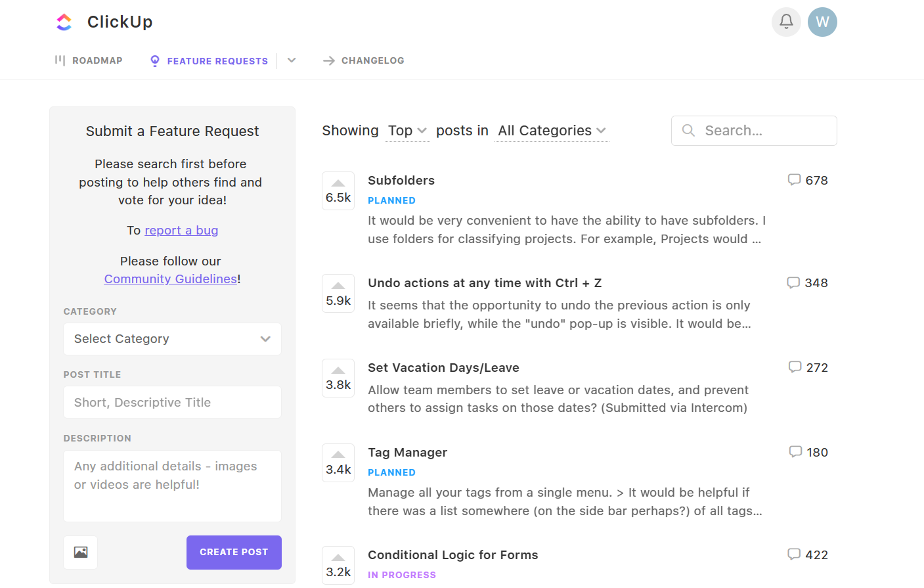Open the Top sort dropdown
Viewport: 924px width, 588px height.
(x=407, y=130)
